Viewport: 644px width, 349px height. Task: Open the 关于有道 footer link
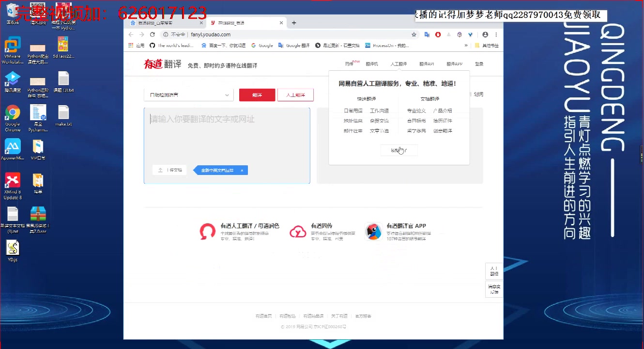pyautogui.click(x=339, y=316)
